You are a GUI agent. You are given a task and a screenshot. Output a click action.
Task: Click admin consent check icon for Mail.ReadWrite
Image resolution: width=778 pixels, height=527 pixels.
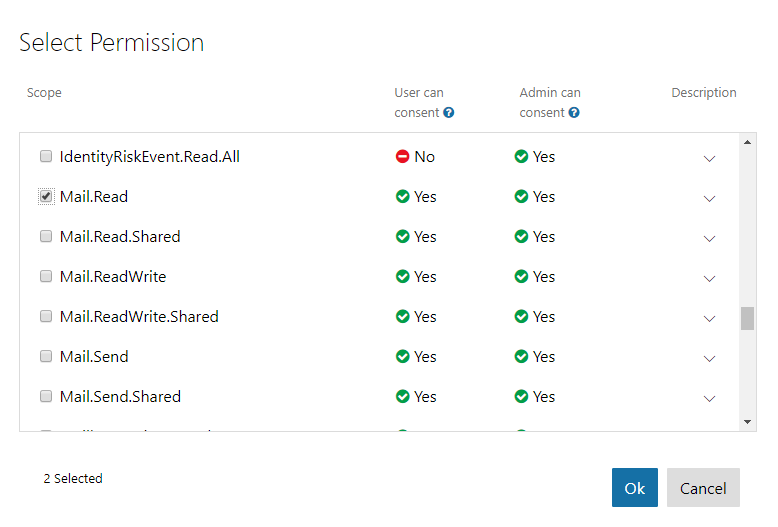[x=521, y=277]
